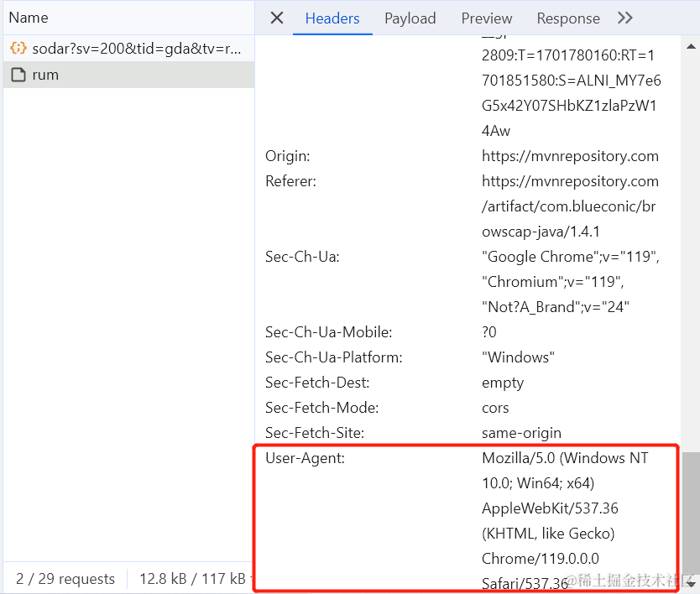This screenshot has height=594, width=700.
Task: Select the sodar request row
Action: [x=138, y=49]
